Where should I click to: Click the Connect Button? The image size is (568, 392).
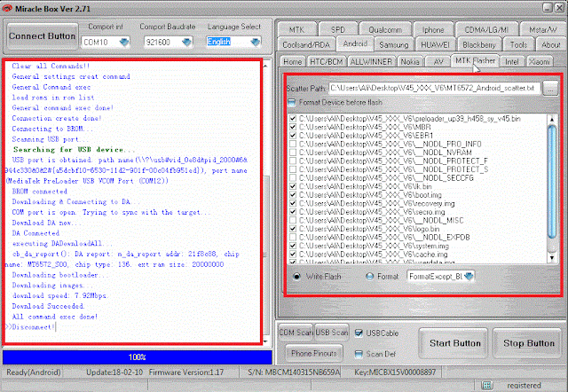click(x=43, y=35)
